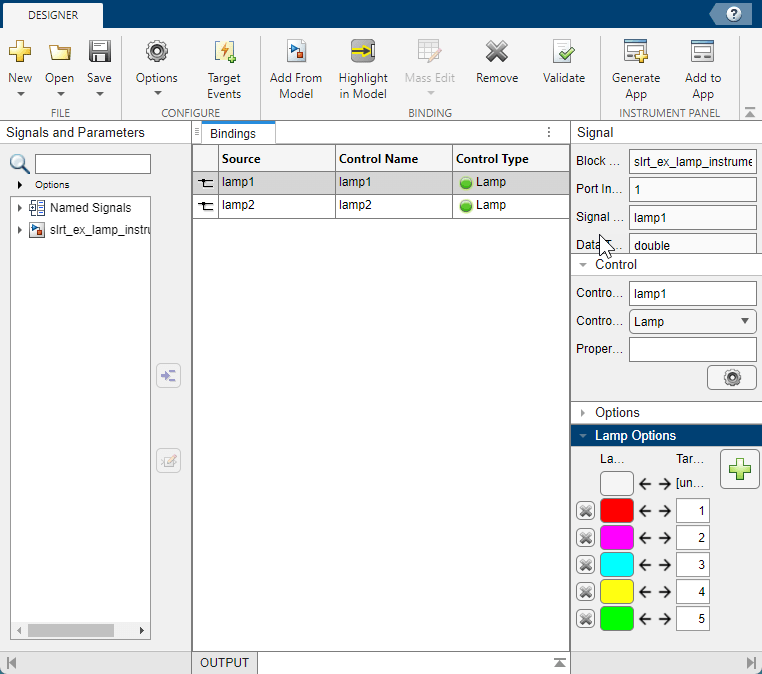Click the signals search input field

(x=93, y=164)
